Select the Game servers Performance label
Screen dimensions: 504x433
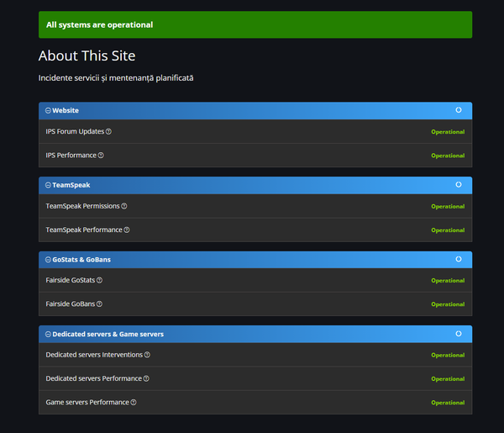[x=87, y=403]
